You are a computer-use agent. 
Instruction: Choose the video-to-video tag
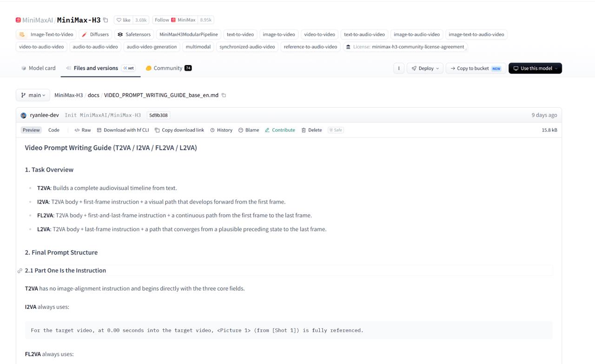tap(319, 34)
